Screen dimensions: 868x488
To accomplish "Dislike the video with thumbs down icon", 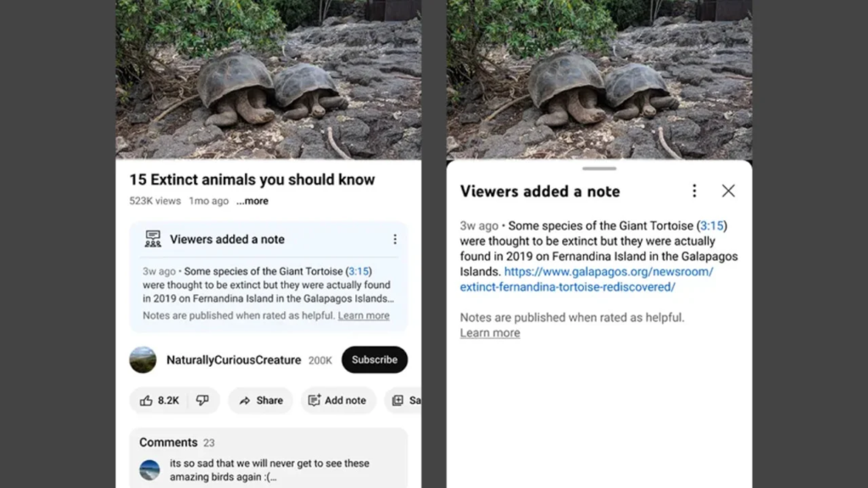I will (202, 401).
